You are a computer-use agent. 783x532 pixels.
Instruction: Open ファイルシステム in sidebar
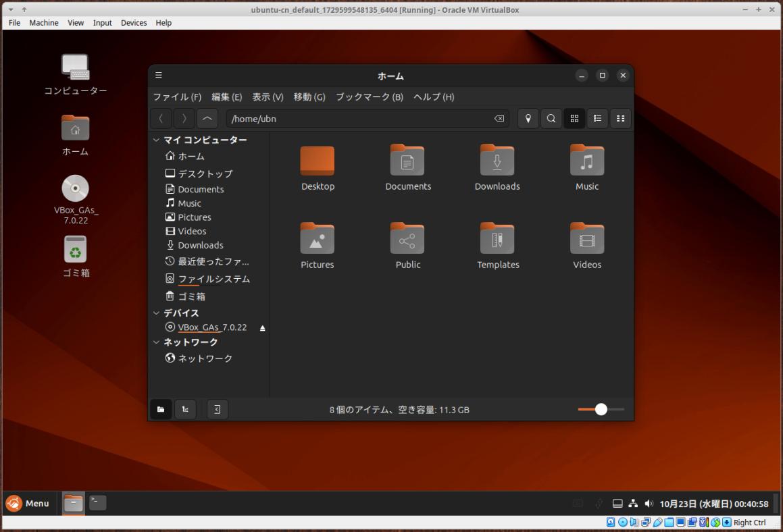209,279
